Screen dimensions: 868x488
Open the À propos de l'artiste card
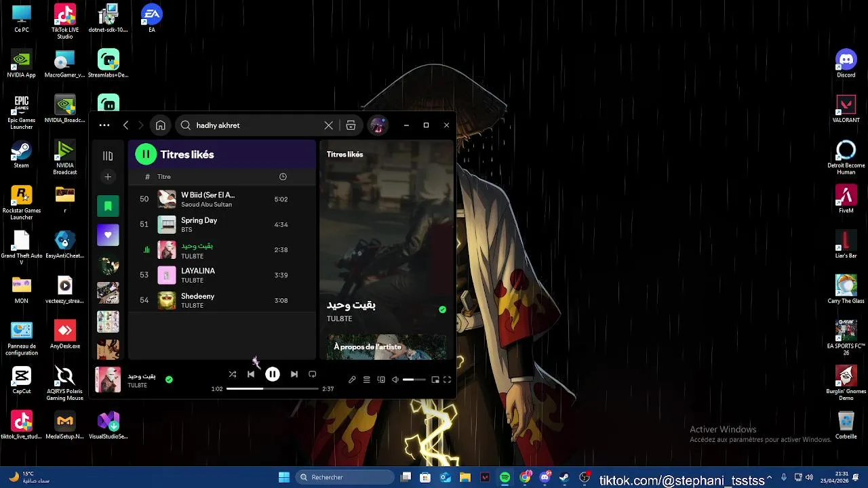pyautogui.click(x=387, y=347)
